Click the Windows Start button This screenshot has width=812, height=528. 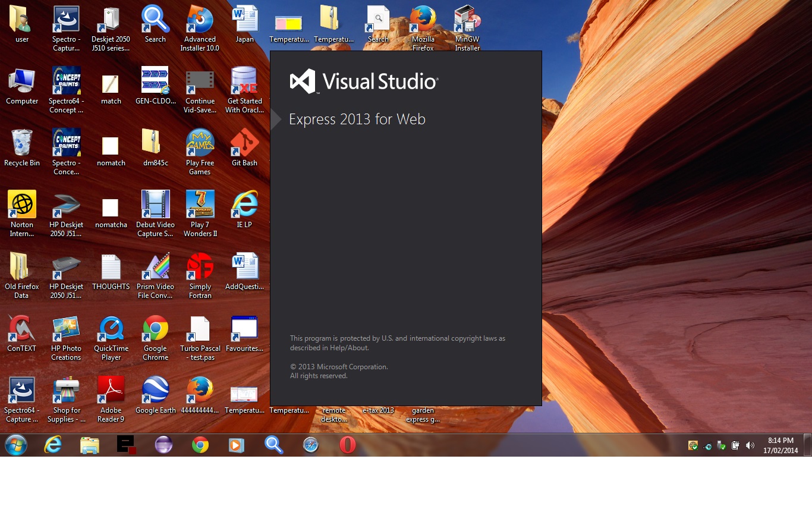[16, 445]
